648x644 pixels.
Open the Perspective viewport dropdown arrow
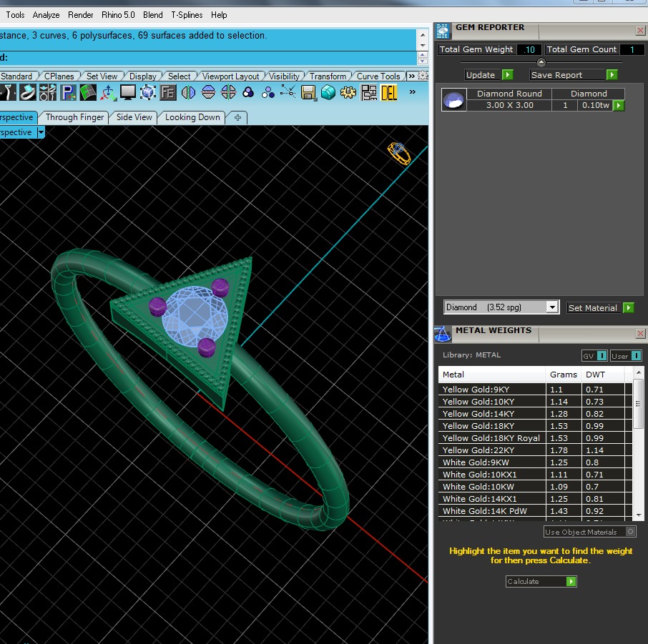pos(41,133)
